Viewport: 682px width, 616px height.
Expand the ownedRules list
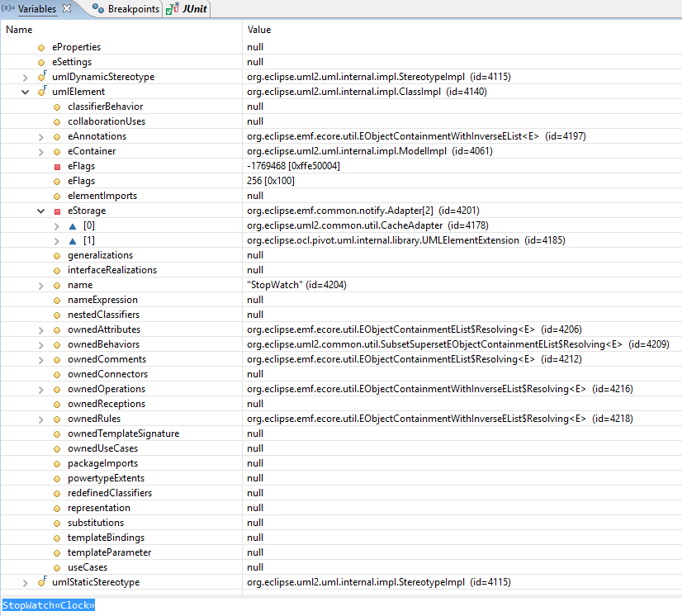tap(41, 419)
